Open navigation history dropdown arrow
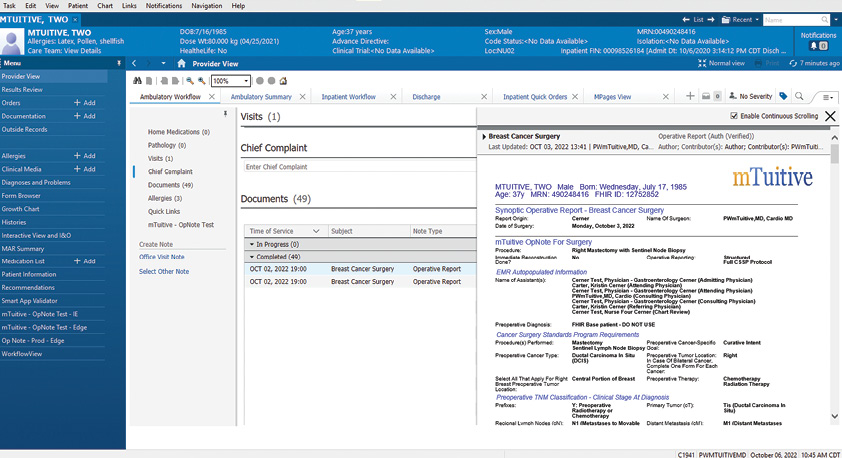The height and width of the screenshot is (458, 842). [x=163, y=63]
